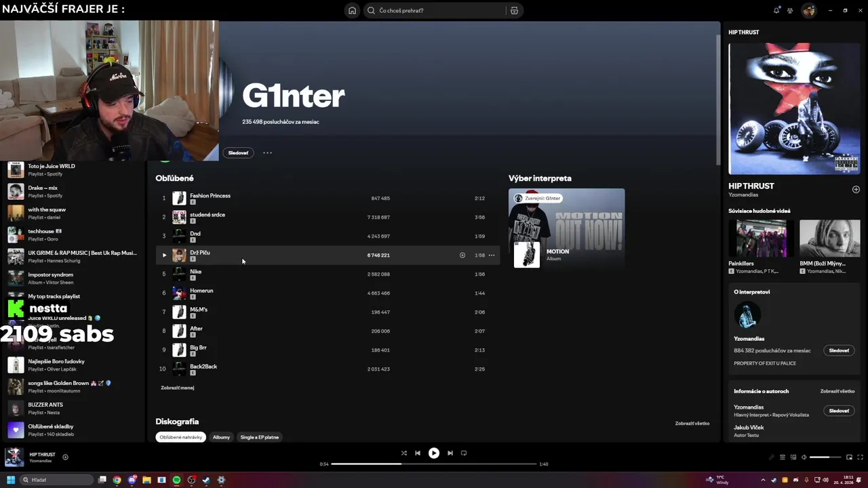
Task: Add Drž Piču to liked songs
Action: (462, 256)
